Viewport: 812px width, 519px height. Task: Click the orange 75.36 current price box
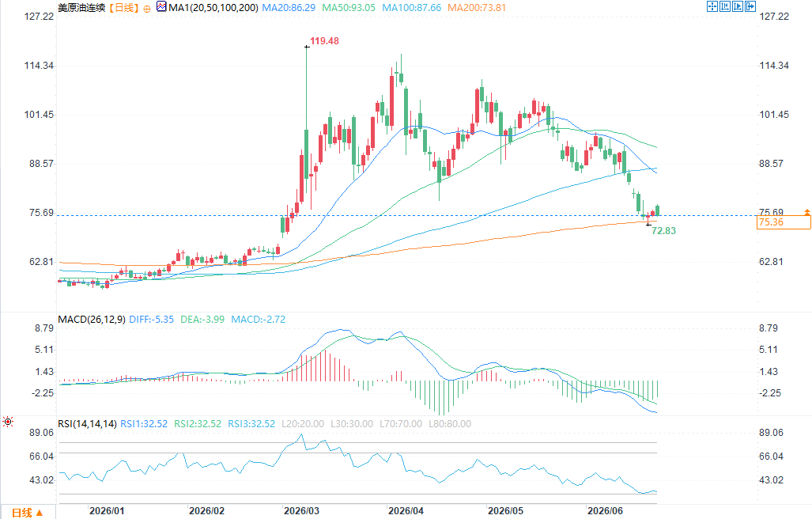pos(784,222)
